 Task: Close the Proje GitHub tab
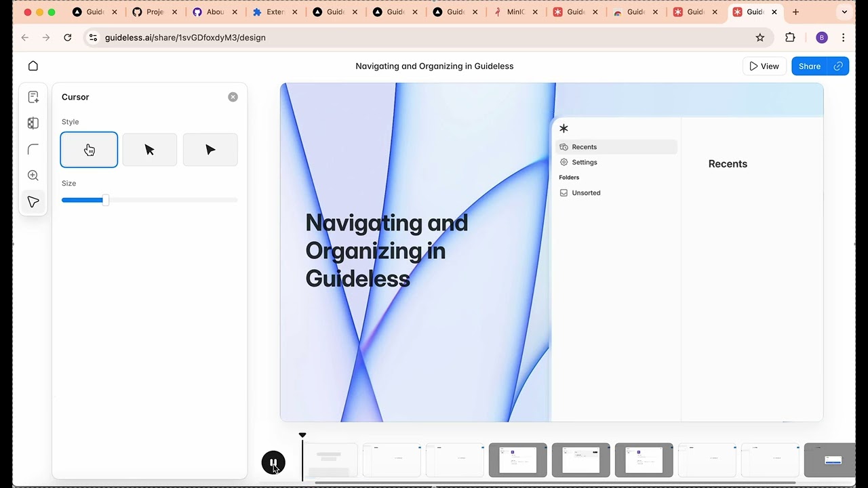(174, 12)
